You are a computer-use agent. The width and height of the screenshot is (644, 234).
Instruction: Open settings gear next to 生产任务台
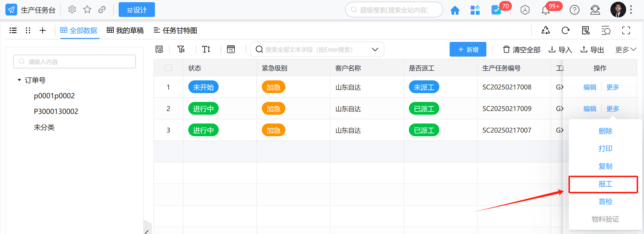click(x=72, y=10)
